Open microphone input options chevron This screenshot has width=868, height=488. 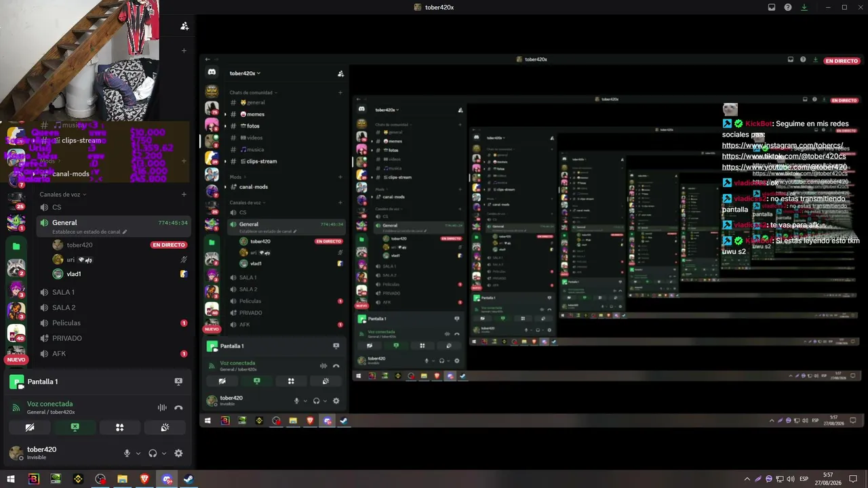pyautogui.click(x=138, y=453)
